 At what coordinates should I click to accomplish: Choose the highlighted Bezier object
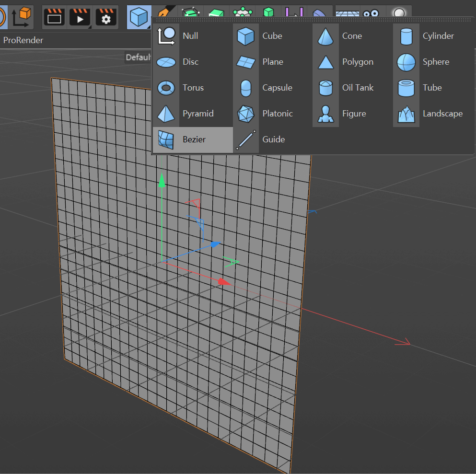[193, 139]
